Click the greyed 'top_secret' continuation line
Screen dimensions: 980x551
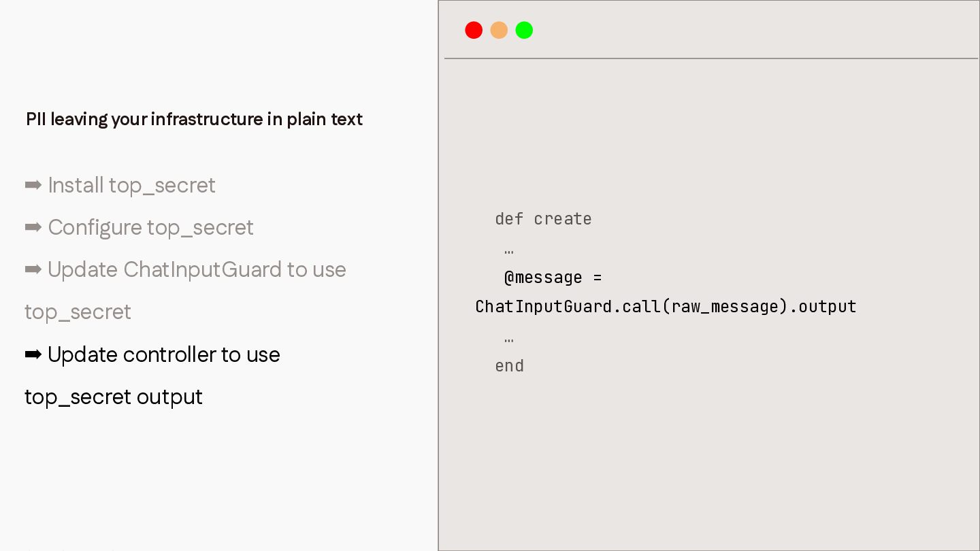click(x=78, y=312)
